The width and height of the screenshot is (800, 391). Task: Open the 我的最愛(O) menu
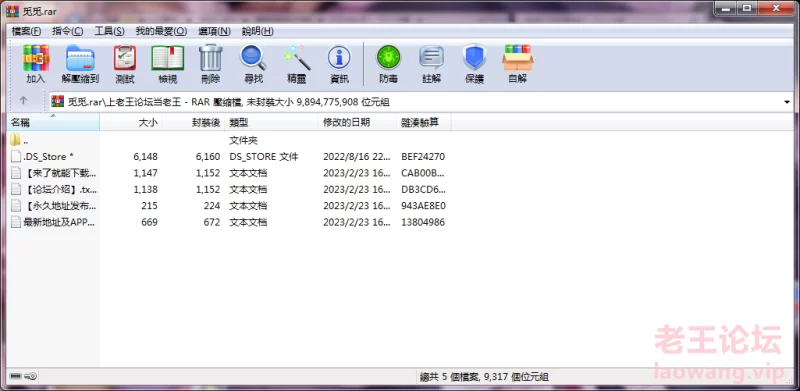click(161, 31)
